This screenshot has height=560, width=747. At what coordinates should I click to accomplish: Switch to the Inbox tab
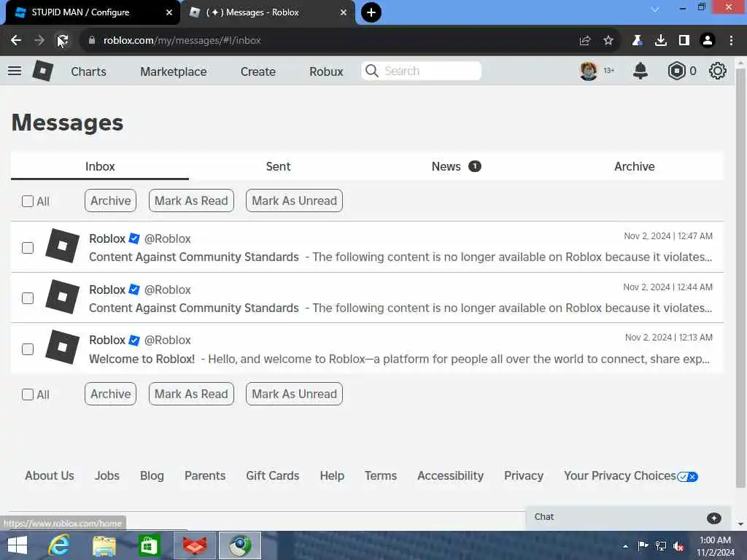[100, 166]
